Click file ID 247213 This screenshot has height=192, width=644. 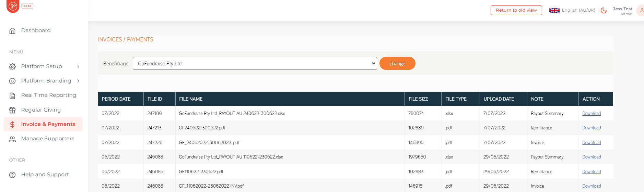(154, 128)
